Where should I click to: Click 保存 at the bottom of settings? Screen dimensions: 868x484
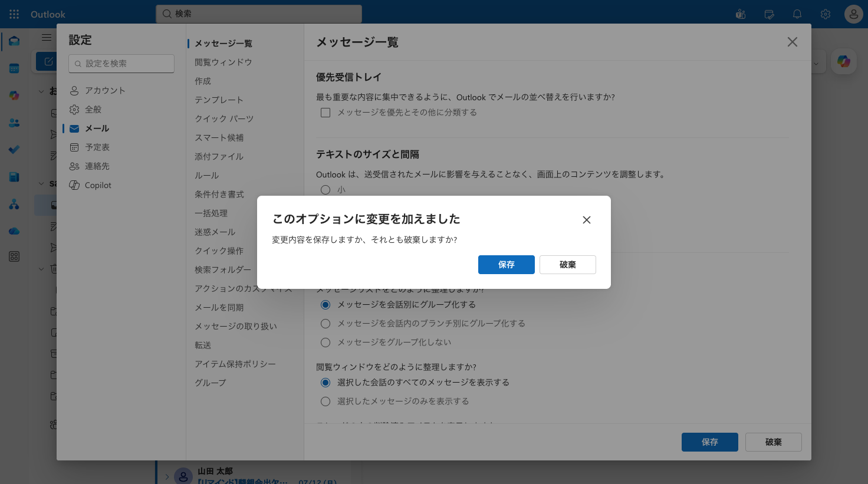(x=710, y=442)
